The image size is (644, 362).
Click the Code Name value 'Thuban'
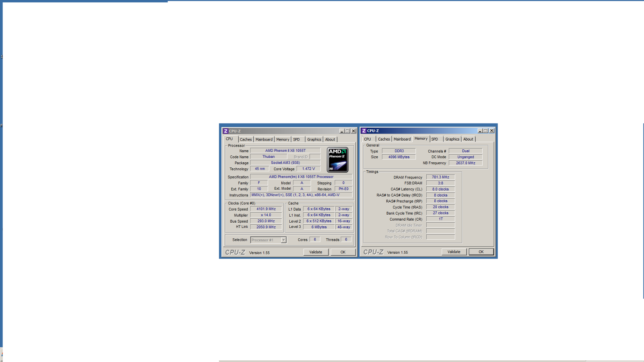click(x=268, y=157)
